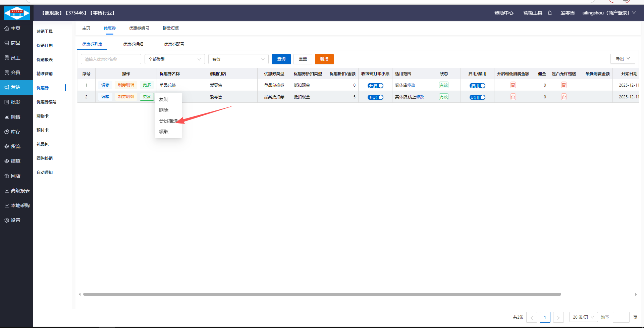Click the orange 新增 button

[x=324, y=59]
